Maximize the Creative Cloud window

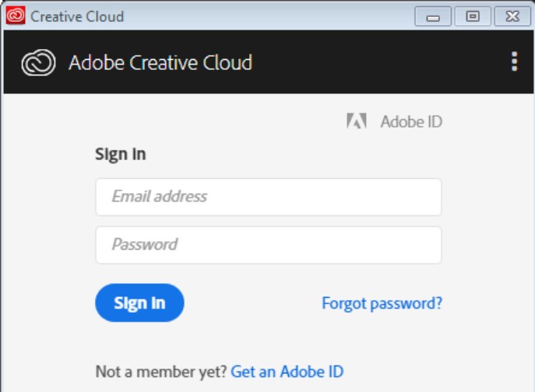coord(473,16)
